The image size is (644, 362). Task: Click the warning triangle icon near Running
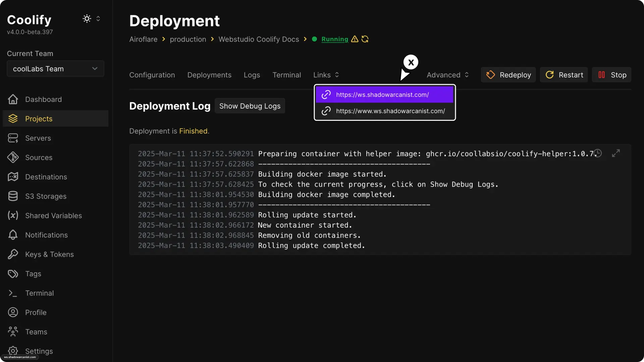click(355, 39)
